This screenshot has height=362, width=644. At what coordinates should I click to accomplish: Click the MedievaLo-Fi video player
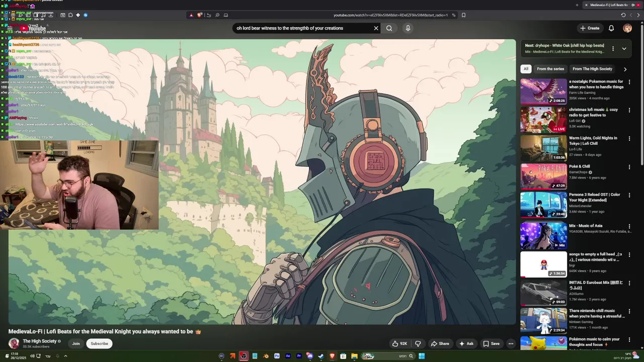[x=262, y=182]
